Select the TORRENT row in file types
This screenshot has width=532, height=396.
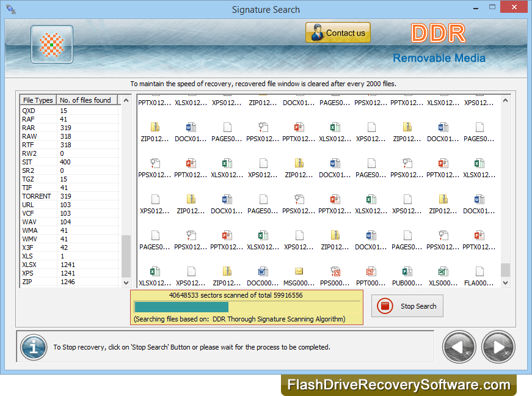tap(37, 196)
